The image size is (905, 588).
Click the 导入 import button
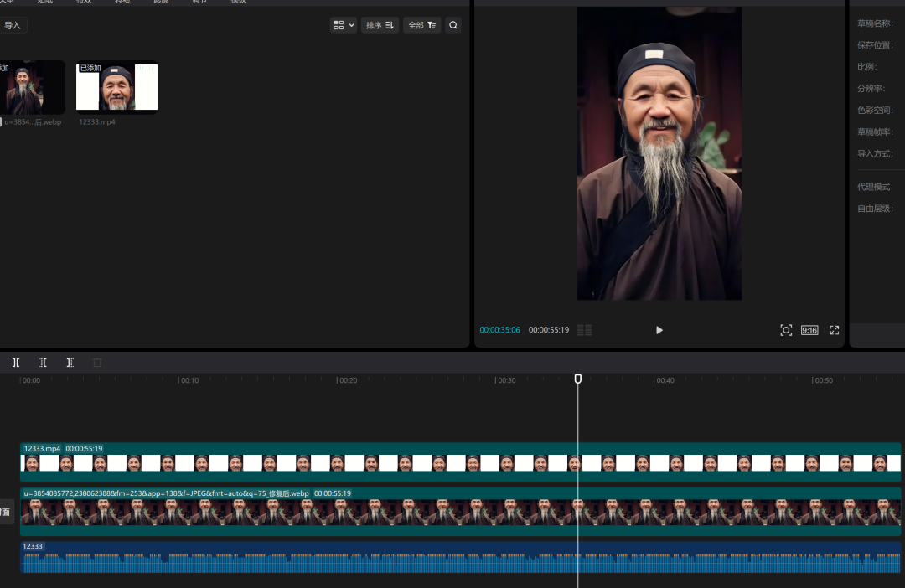click(12, 25)
